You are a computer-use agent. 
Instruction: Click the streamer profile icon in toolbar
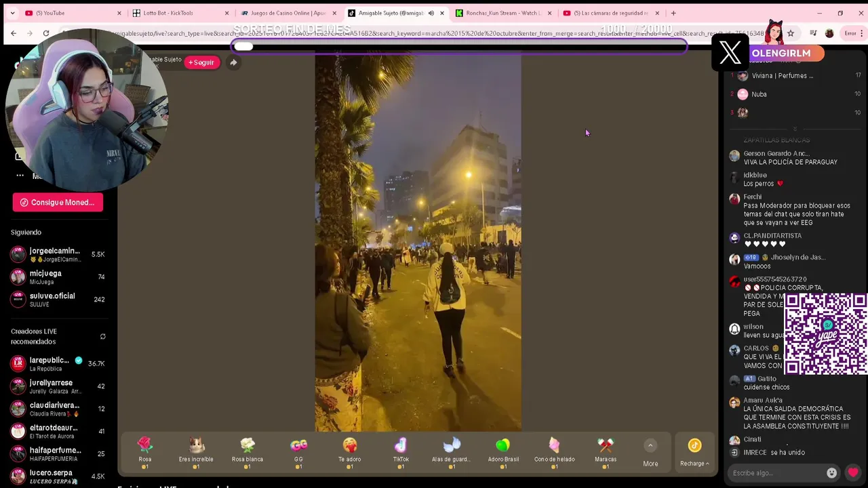click(829, 33)
